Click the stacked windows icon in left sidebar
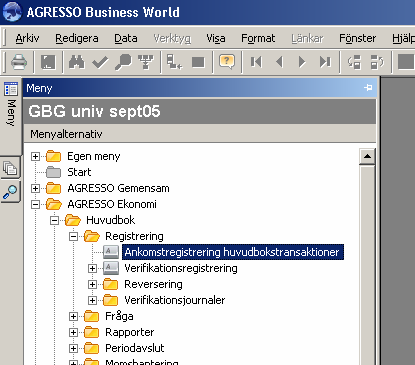Image resolution: width=415 pixels, height=365 pixels. (10, 168)
